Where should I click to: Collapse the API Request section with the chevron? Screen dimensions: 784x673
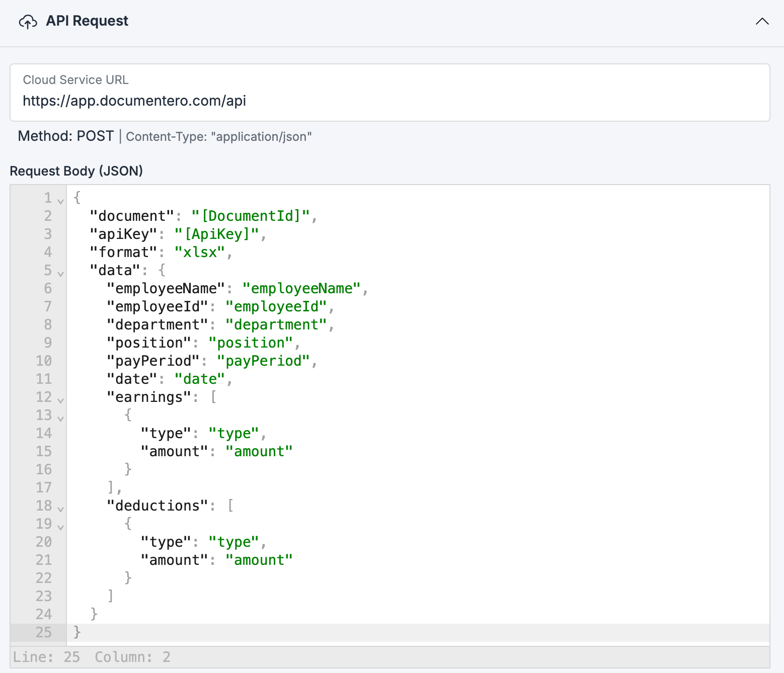[x=762, y=21]
